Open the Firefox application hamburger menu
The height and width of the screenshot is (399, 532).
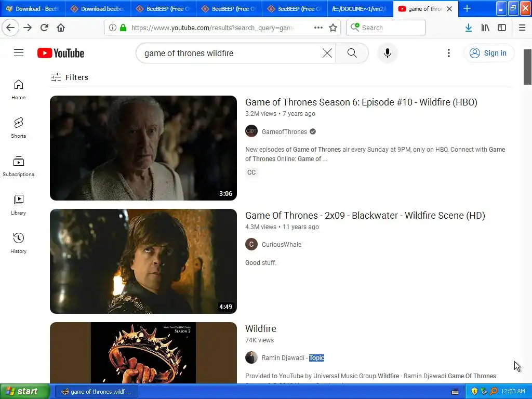point(522,28)
